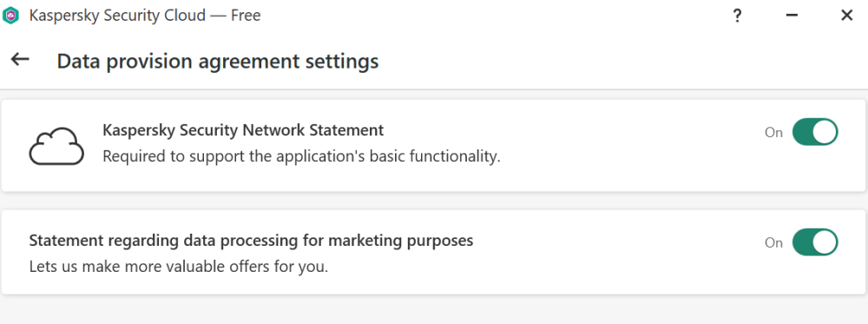Viewport: 868px width, 324px height.
Task: Open Statement regarding data processing for marketing purposes
Action: pyautogui.click(x=251, y=241)
